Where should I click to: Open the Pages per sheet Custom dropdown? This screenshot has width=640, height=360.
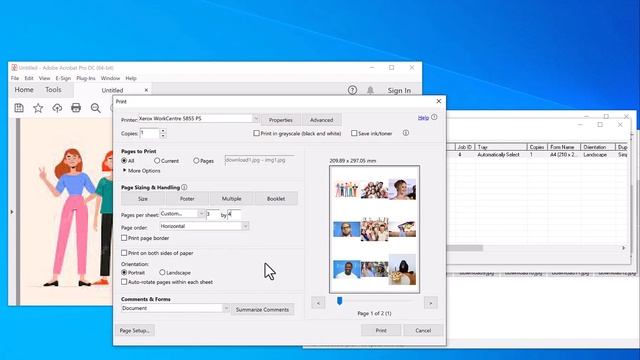click(201, 213)
